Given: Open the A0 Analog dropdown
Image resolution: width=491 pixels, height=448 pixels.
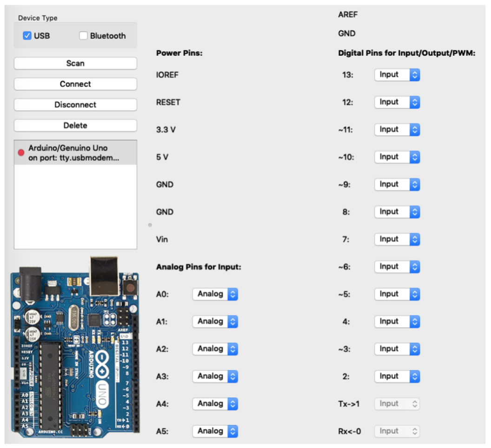Looking at the screenshot, I should (x=215, y=294).
